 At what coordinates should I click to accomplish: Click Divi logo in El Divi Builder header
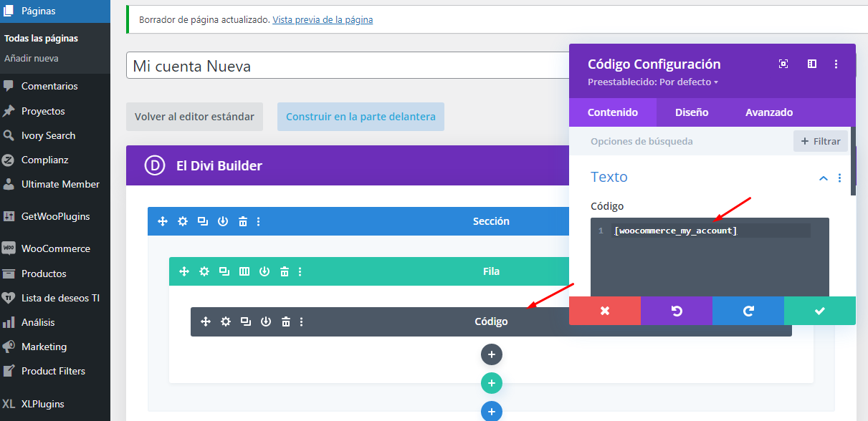tap(155, 165)
